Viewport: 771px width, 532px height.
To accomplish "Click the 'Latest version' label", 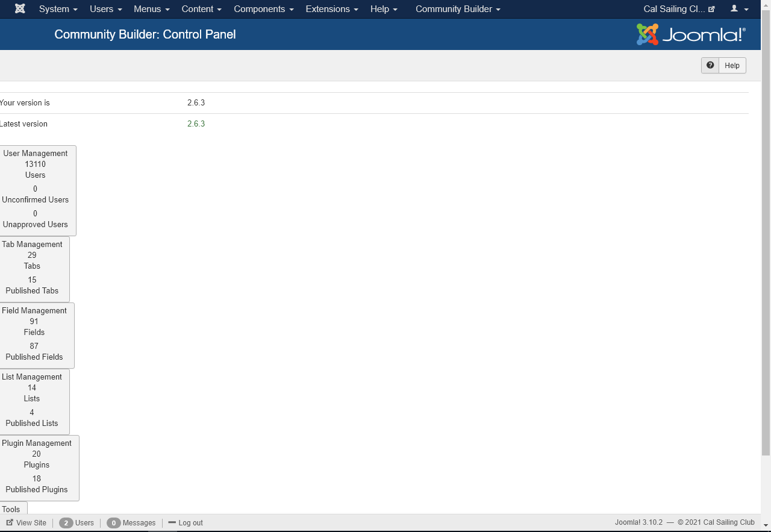I will [23, 124].
